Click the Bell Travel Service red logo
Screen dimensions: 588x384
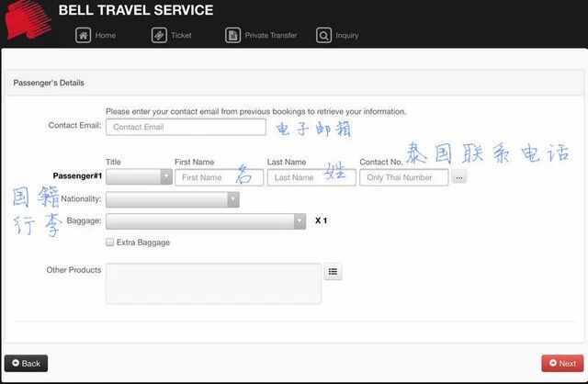[28, 19]
